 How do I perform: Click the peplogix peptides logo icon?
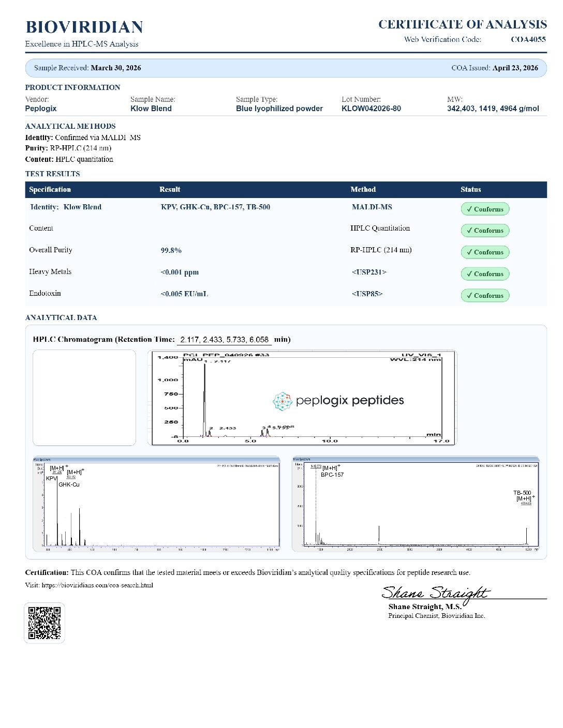coord(283,401)
